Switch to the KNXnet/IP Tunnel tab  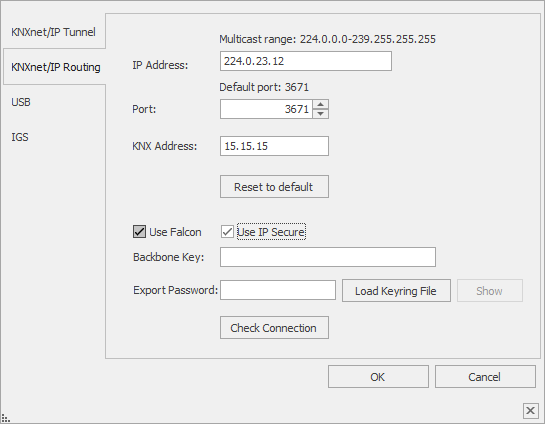(x=54, y=32)
